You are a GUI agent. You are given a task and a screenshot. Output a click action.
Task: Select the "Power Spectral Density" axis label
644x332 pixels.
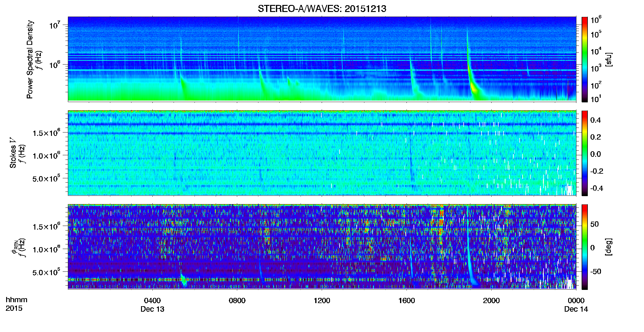(x=30, y=59)
